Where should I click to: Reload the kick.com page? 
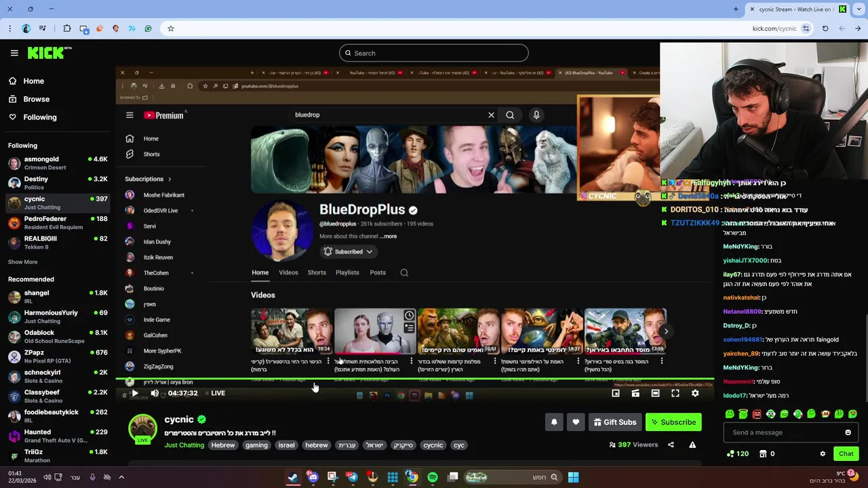825,28
